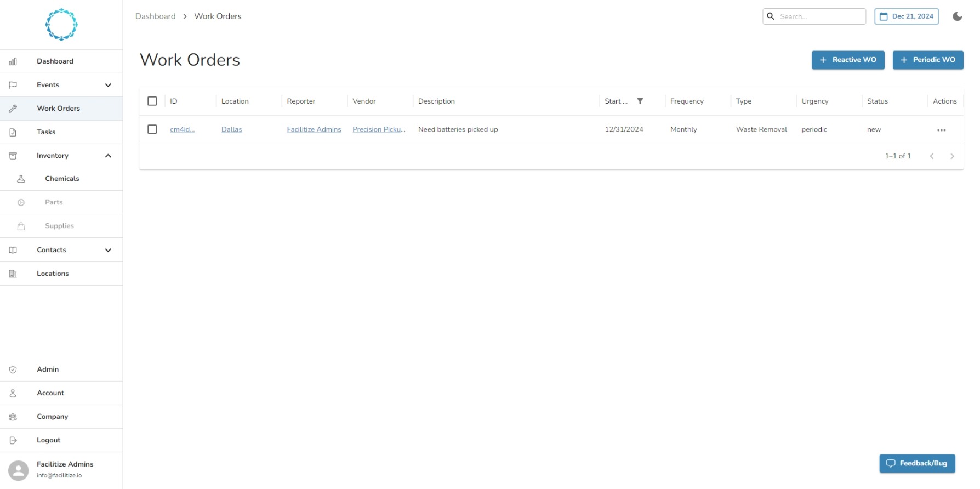
Task: Click the 12/31/2024 start date cell
Action: point(624,129)
